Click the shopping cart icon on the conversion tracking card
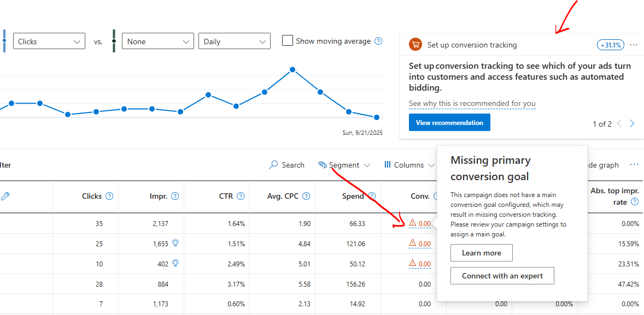 click(x=415, y=44)
